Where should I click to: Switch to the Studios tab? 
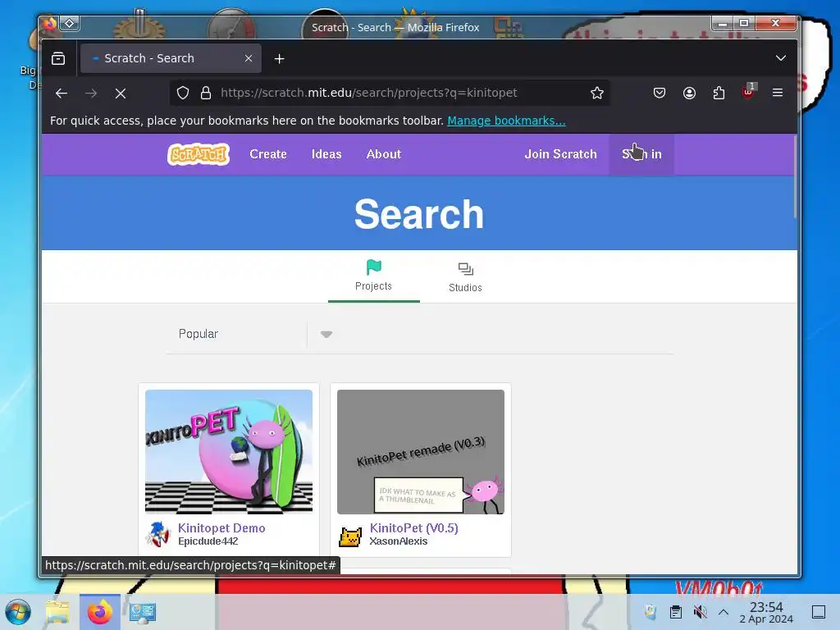(x=466, y=277)
